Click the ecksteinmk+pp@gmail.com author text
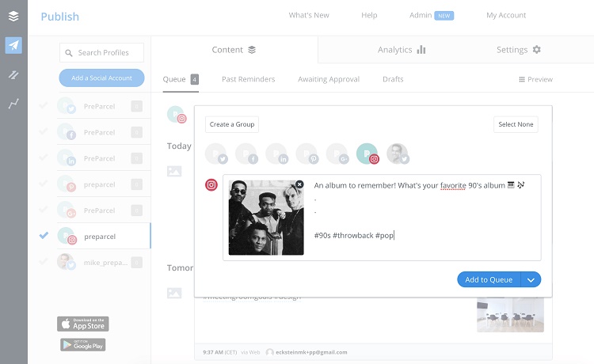 pyautogui.click(x=311, y=352)
